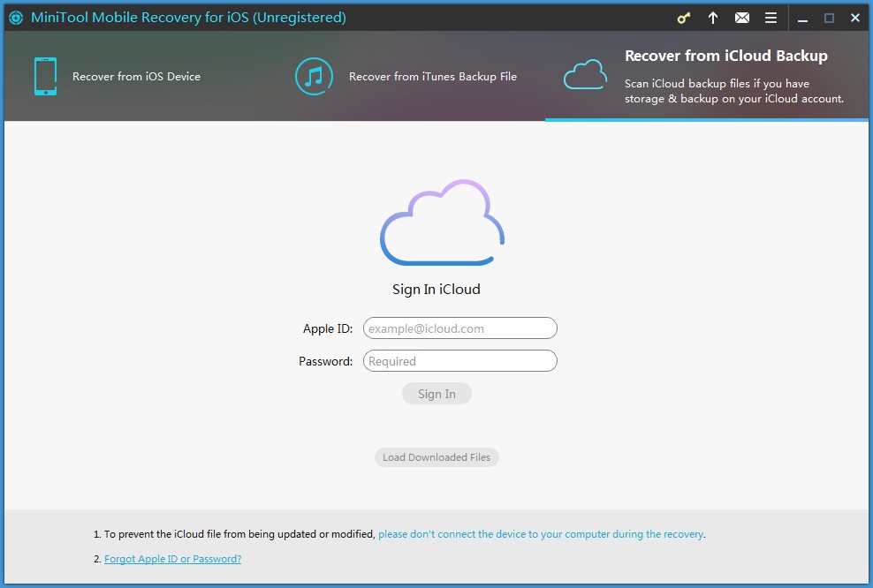Viewport: 873px width, 588px height.
Task: Click the Sign In iCloud heading
Action: tap(436, 290)
